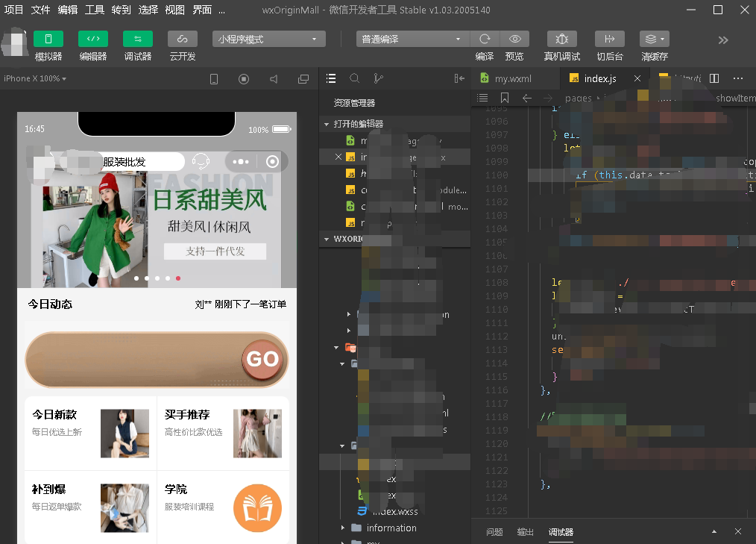756x544 pixels.
Task: Open the 普通编译 compile mode dropdown
Action: point(413,39)
